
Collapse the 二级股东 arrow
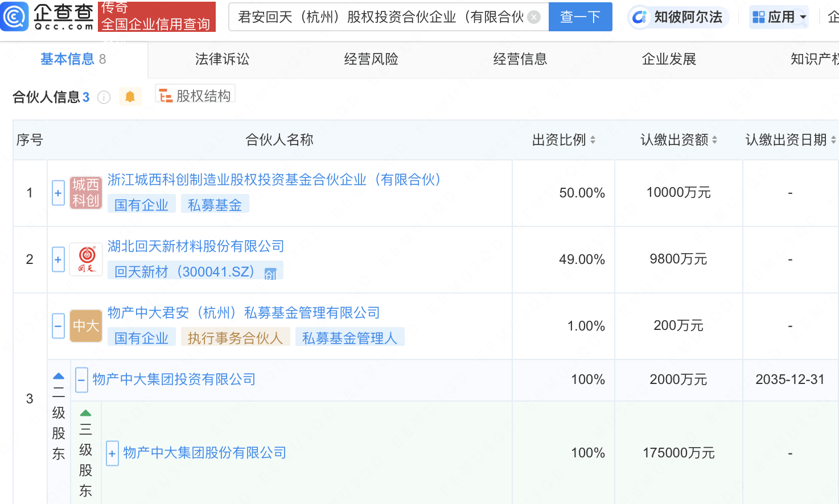click(x=58, y=376)
